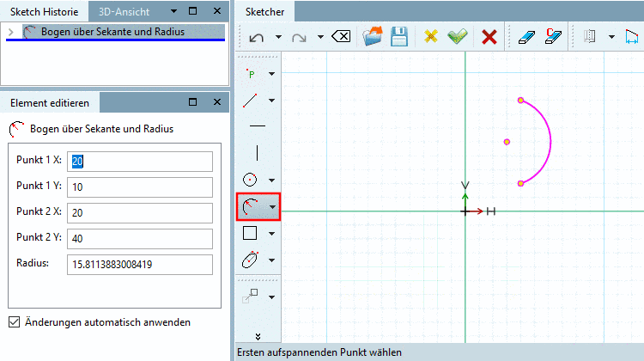Open sketch file with folder icon

pyautogui.click(x=373, y=36)
